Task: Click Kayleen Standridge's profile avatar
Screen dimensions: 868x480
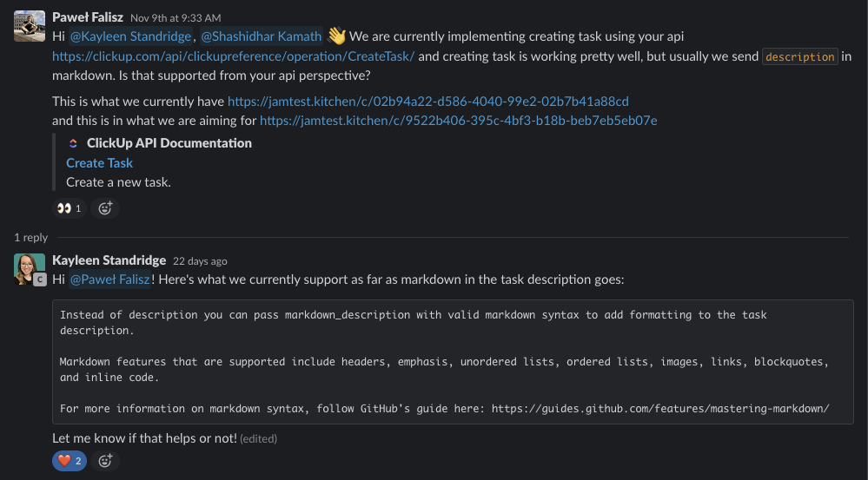Action: point(28,266)
